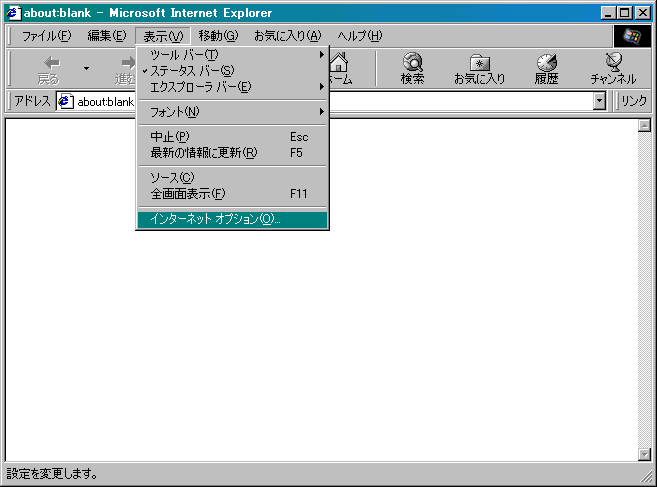Screen dimensions: 657x487
Task: Go to Home (ホーム) page icon
Action: tap(339, 69)
